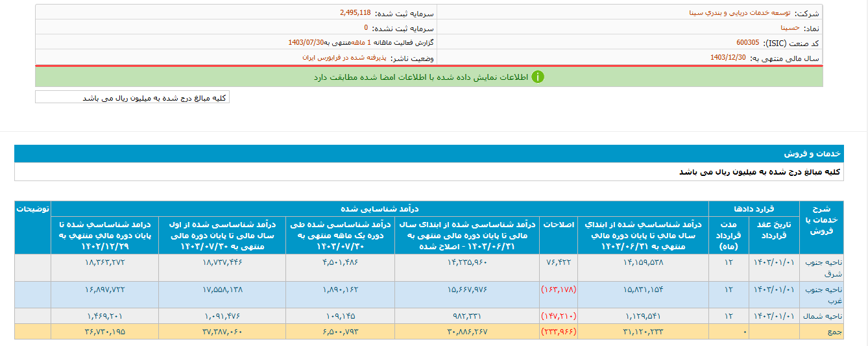The image size is (868, 346).
Task: Click the value ۱۵,۸۳۱,۱۵۴ in South-West row
Action: [x=643, y=289]
